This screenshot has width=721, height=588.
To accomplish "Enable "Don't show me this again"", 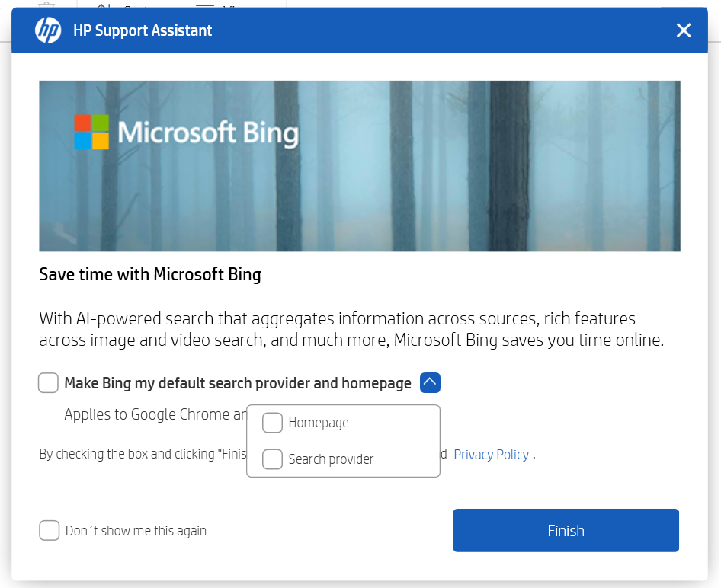I will coord(49,530).
